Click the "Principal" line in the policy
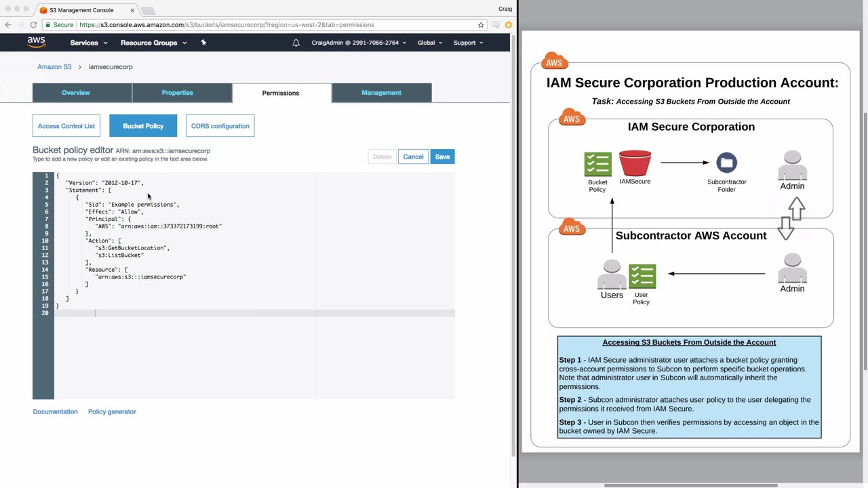The height and width of the screenshot is (488, 868). point(108,219)
